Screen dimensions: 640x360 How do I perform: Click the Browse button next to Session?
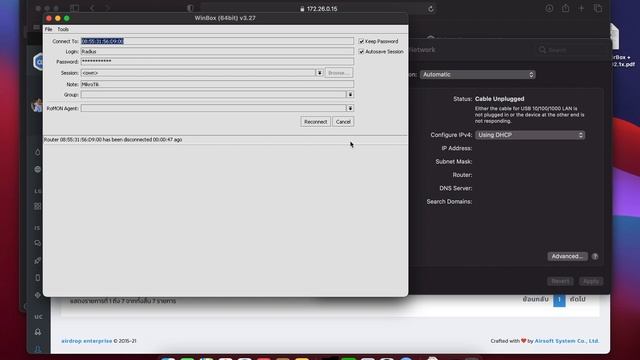coord(339,73)
